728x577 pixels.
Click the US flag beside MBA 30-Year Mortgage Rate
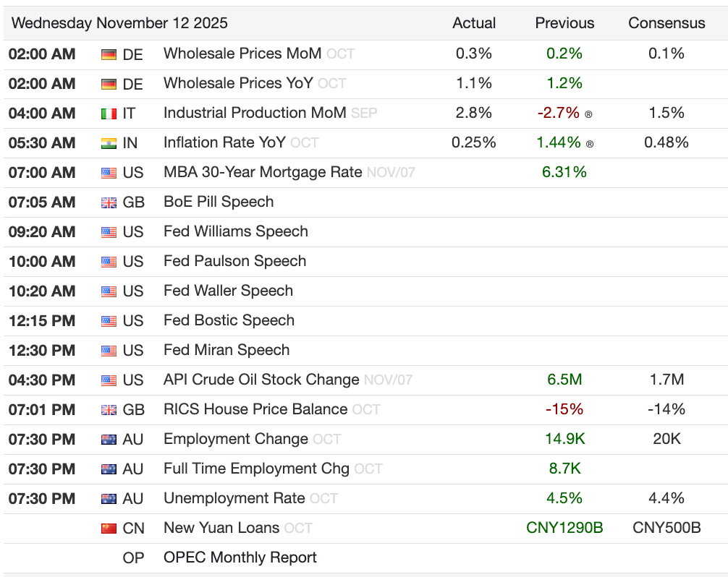coord(109,174)
